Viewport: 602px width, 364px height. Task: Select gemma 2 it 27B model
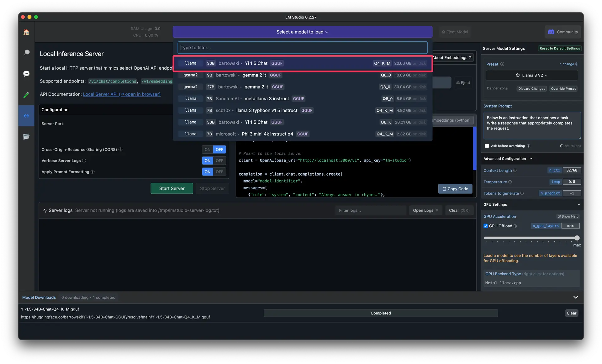302,87
